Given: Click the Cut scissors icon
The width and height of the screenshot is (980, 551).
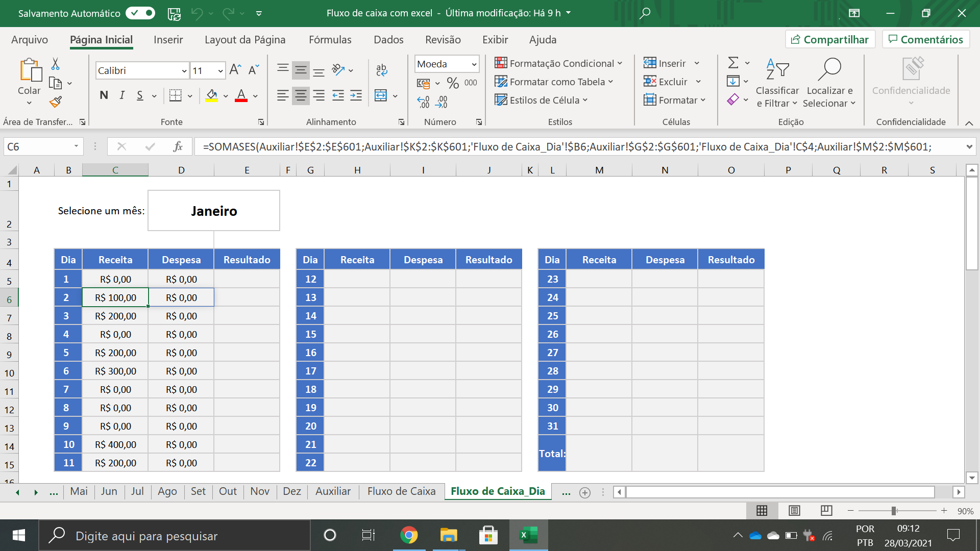Looking at the screenshot, I should [x=56, y=64].
